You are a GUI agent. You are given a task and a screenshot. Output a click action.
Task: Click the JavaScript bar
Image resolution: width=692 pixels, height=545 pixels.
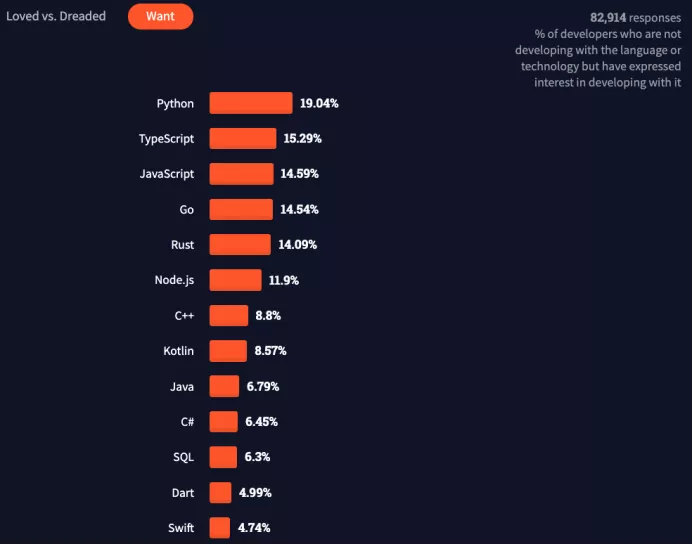point(241,174)
